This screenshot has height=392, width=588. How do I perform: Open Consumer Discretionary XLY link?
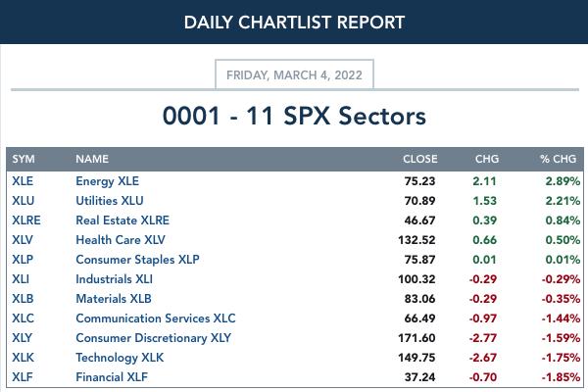coord(154,338)
